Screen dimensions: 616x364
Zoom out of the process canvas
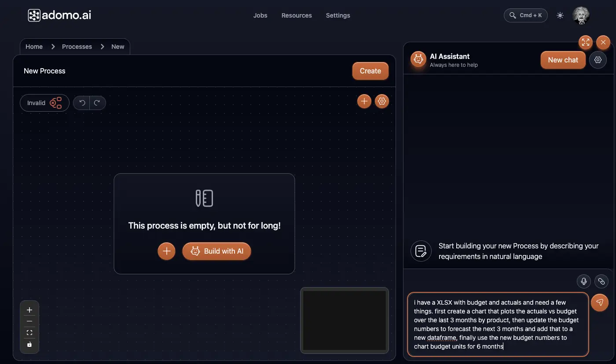point(29,321)
